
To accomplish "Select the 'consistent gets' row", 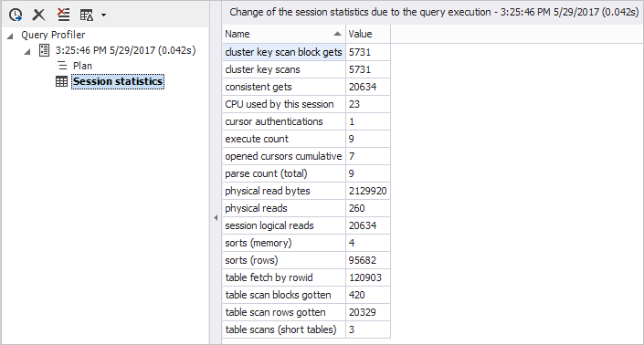I will pos(306,87).
